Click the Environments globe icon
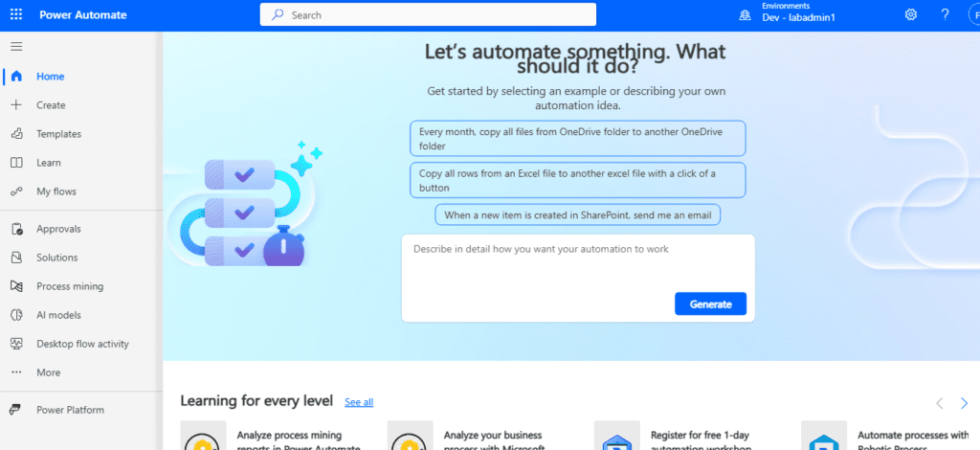 pyautogui.click(x=745, y=15)
